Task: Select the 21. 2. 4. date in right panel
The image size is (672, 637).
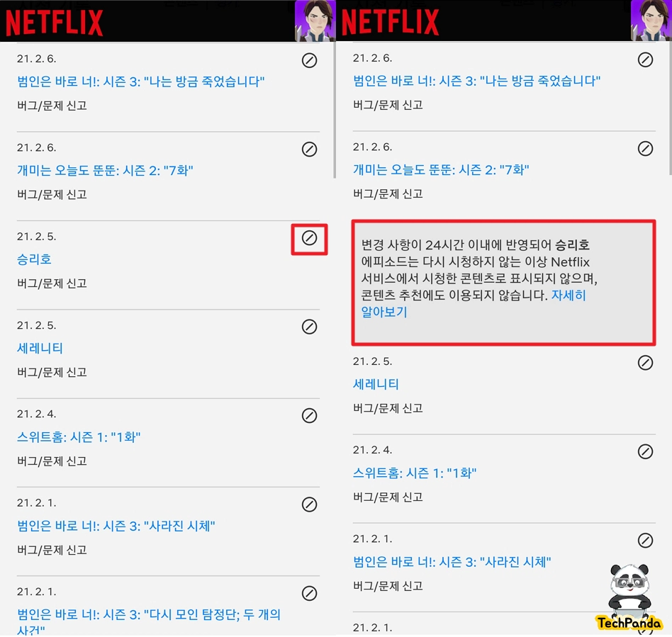Action: [372, 450]
